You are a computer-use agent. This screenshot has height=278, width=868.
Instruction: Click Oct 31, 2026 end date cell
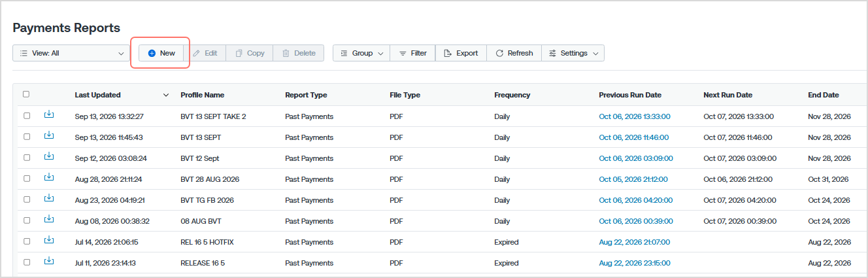828,179
